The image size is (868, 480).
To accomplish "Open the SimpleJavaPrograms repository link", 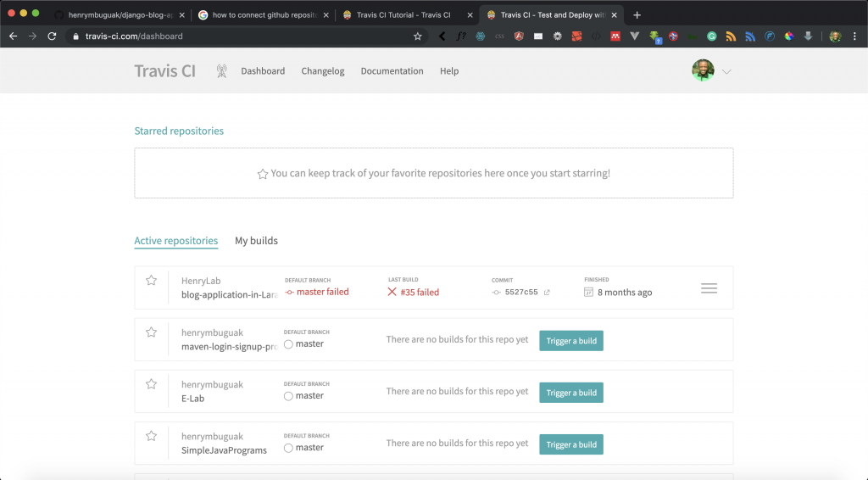I will (224, 450).
